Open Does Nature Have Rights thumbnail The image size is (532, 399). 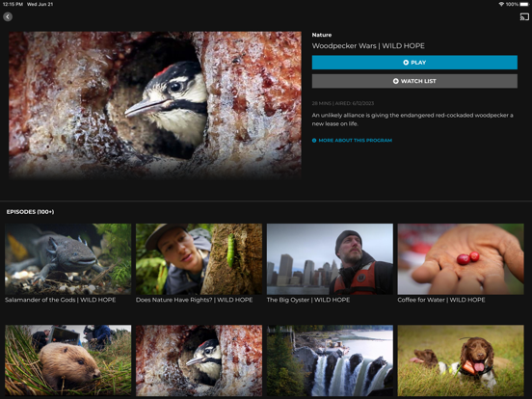coord(199,259)
